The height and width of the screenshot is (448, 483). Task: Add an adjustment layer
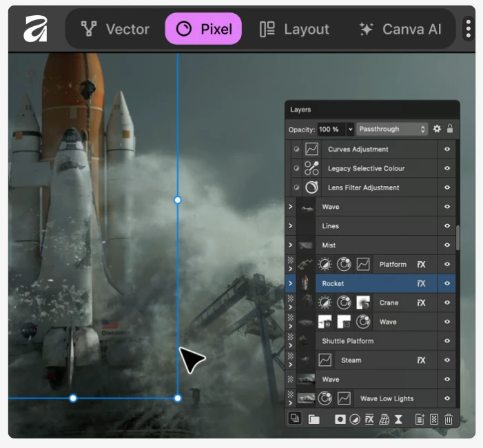pos(355,419)
